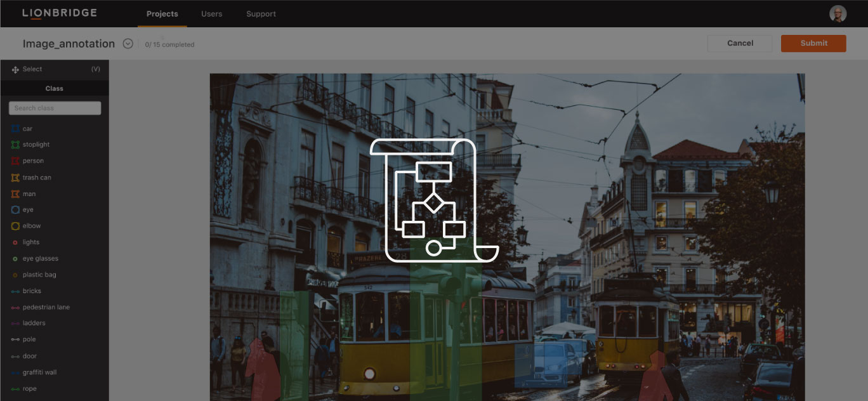This screenshot has height=401, width=868.
Task: Open the Users section
Action: [211, 13]
